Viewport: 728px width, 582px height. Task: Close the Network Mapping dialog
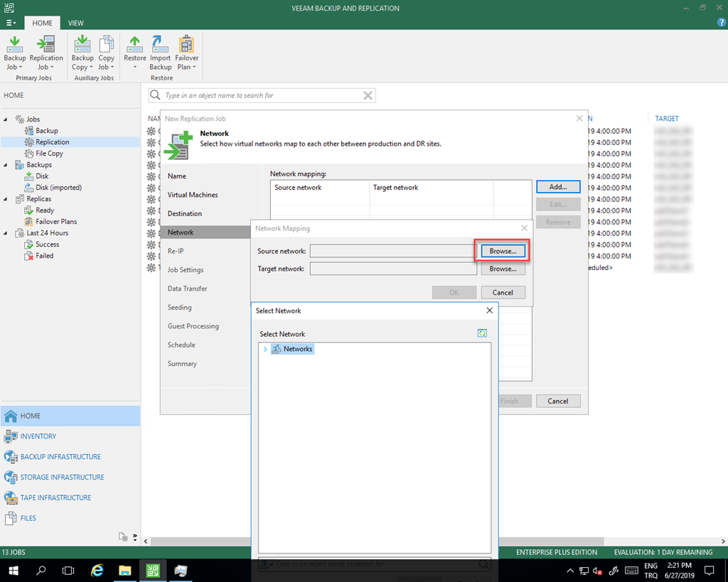(524, 228)
